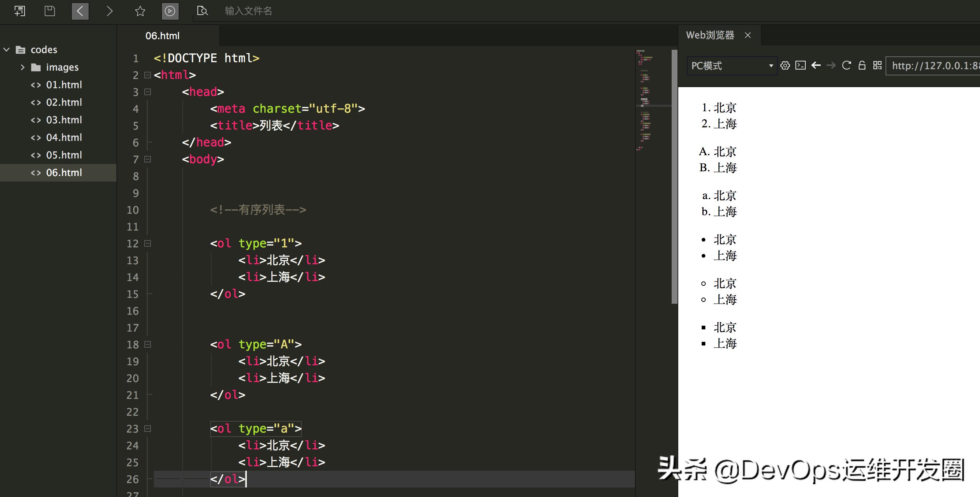Select the Web浏览器 tab
The width and height of the screenshot is (980, 497).
(710, 35)
